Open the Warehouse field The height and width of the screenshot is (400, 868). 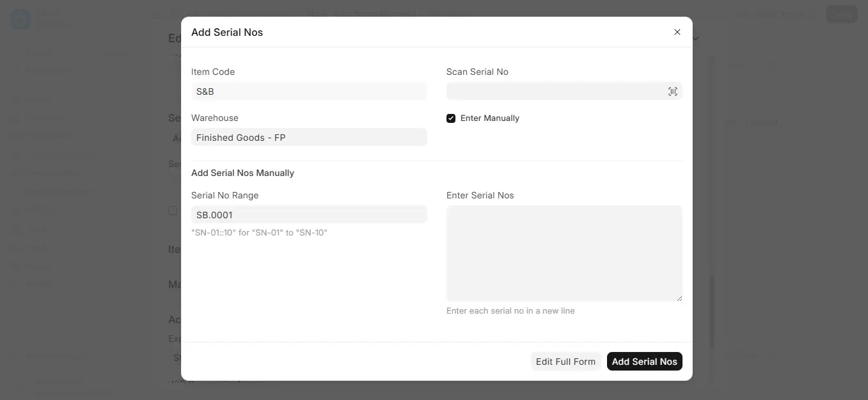tap(309, 137)
